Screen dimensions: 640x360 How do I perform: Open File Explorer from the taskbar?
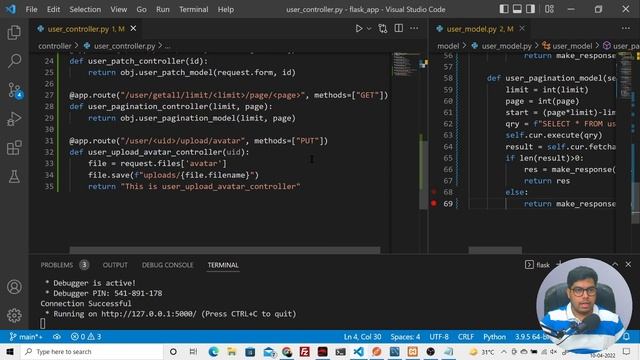(232, 351)
